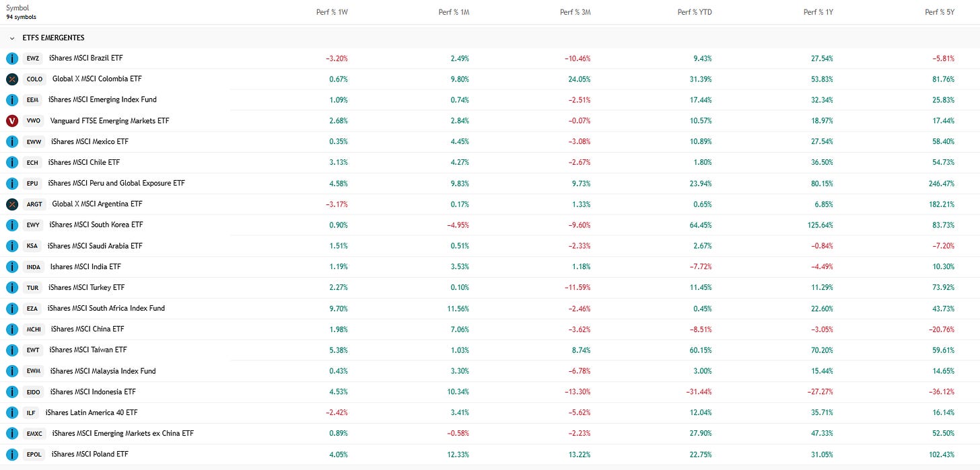Click the iShares logo beside EWY ticker

(x=12, y=225)
